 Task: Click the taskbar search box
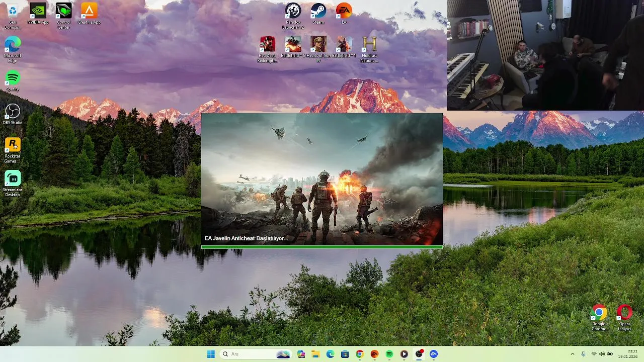pyautogui.click(x=257, y=354)
